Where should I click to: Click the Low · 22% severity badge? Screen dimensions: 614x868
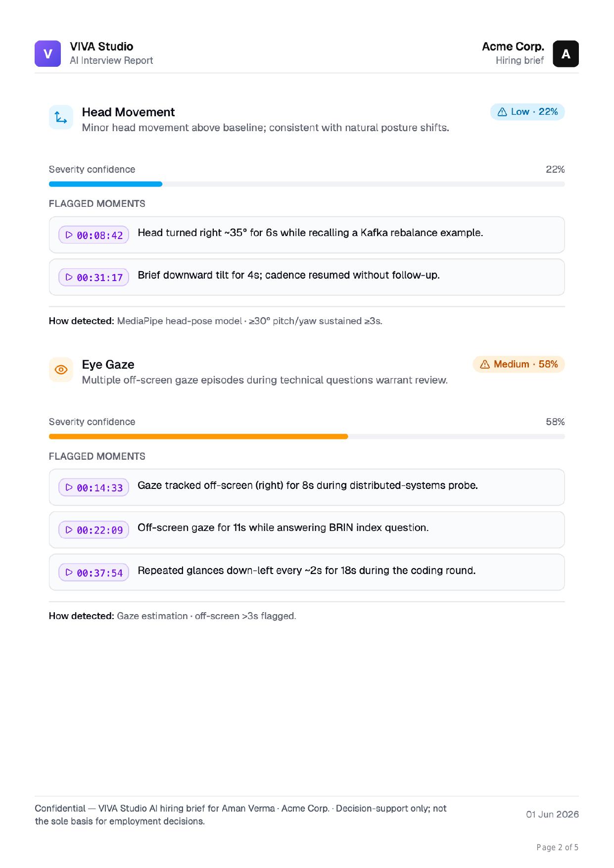(x=527, y=112)
